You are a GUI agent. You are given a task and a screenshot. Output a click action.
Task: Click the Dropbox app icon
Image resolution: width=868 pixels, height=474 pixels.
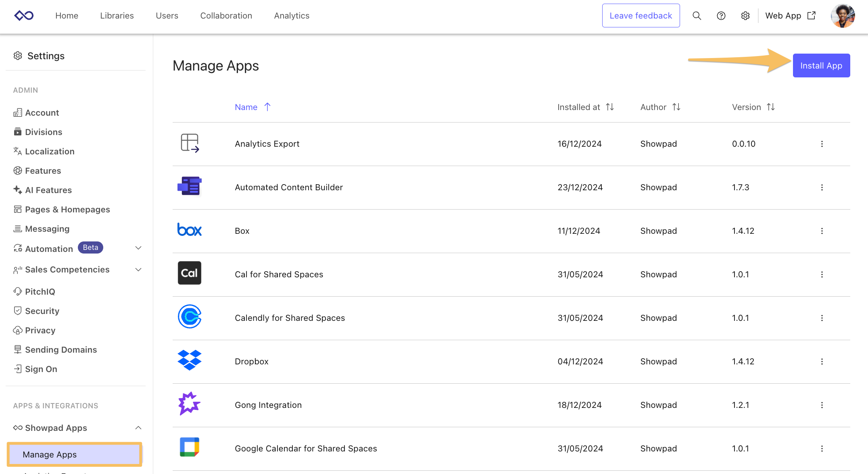190,360
